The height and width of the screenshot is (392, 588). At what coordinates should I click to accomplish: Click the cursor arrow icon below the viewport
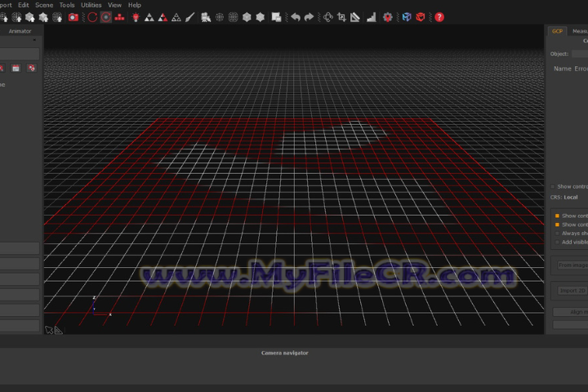(49, 330)
